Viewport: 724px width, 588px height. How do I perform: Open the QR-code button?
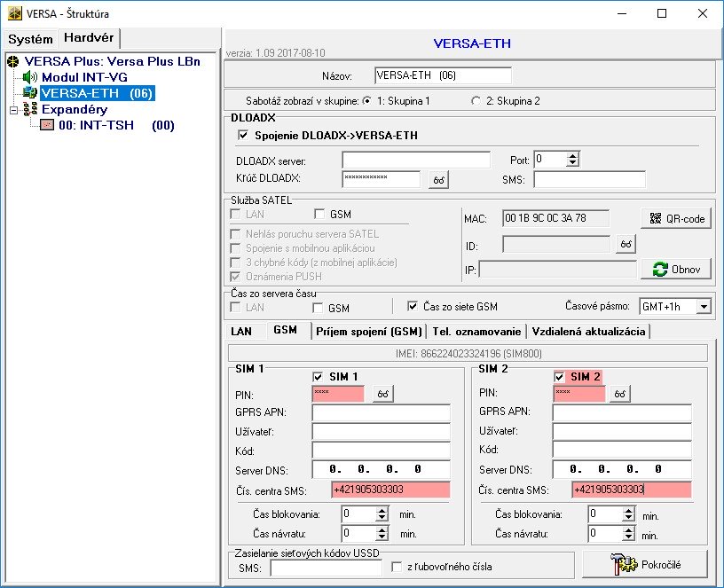click(676, 218)
